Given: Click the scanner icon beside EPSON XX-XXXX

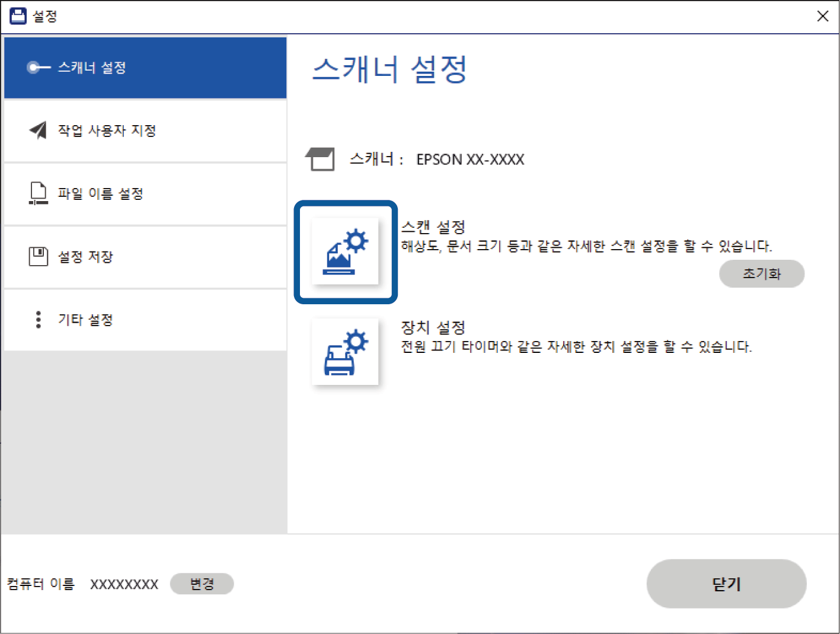Looking at the screenshot, I should [x=320, y=160].
